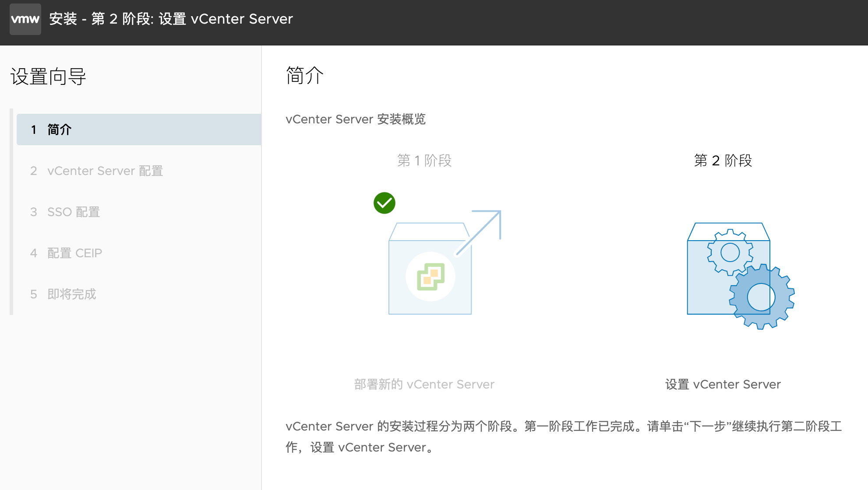Click the vSphere logo inside the circle

pyautogui.click(x=430, y=276)
